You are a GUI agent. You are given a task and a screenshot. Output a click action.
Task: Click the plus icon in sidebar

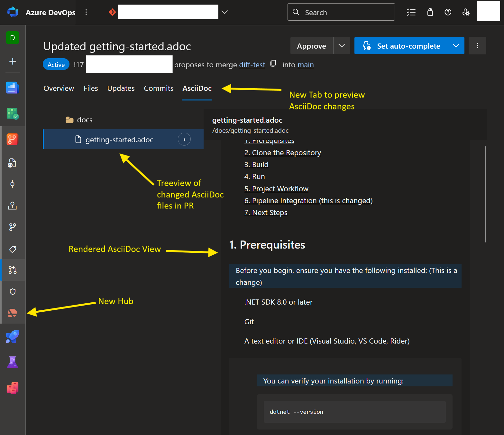tap(13, 61)
